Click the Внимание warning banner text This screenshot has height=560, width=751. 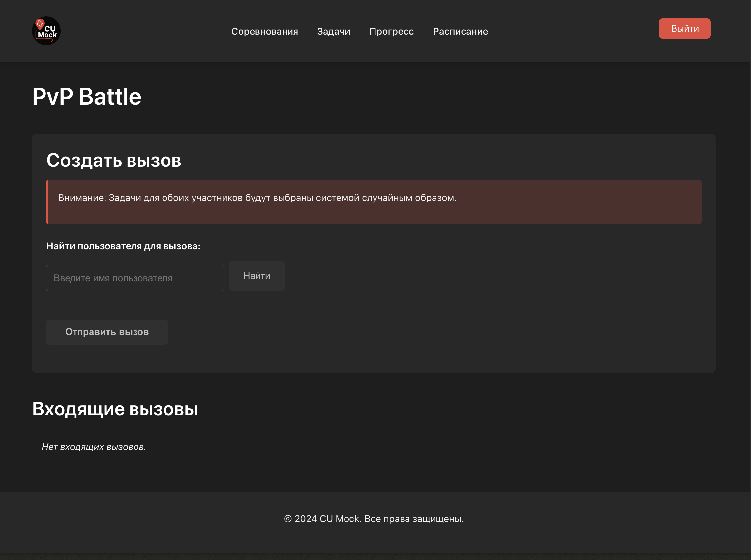(x=257, y=198)
